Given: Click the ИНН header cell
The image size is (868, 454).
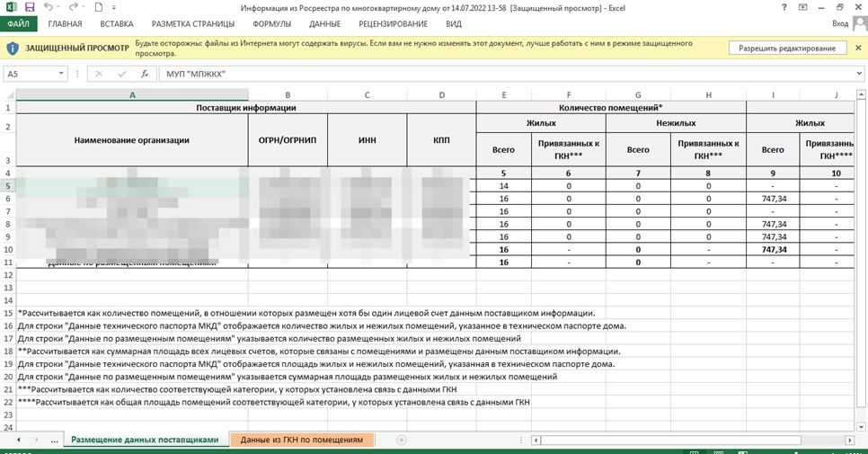Looking at the screenshot, I should (x=367, y=140).
